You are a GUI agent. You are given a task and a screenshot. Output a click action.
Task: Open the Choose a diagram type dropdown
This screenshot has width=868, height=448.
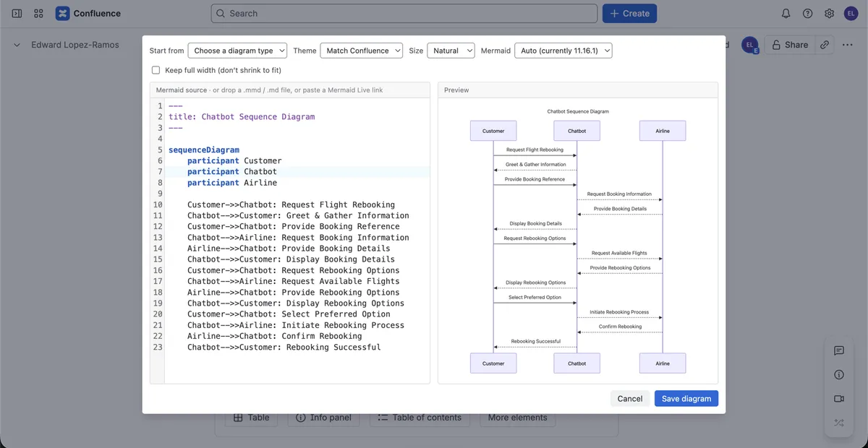click(237, 51)
